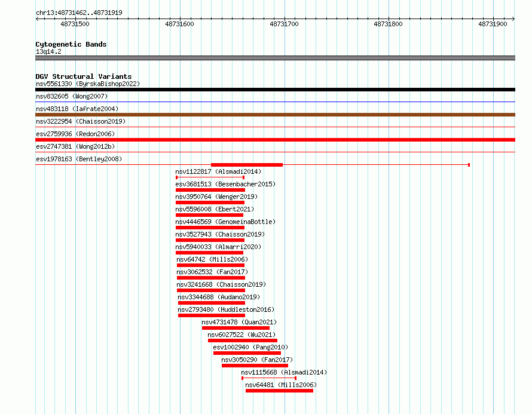Viewport: 532px width, 414px height.
Task: Click ruler position 48731900
Action: click(x=493, y=24)
